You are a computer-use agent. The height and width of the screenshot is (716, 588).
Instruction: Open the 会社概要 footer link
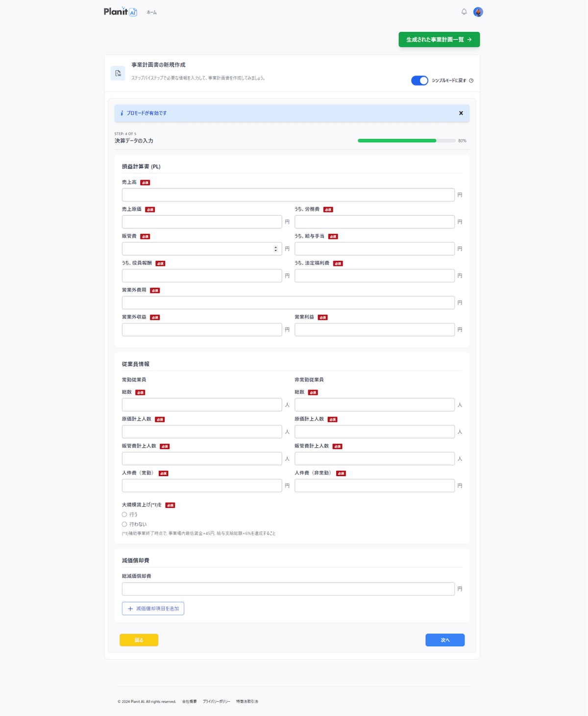(189, 702)
